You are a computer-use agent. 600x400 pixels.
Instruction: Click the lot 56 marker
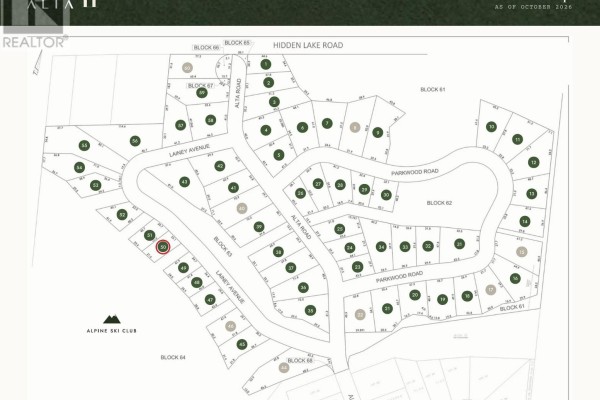tap(135, 141)
